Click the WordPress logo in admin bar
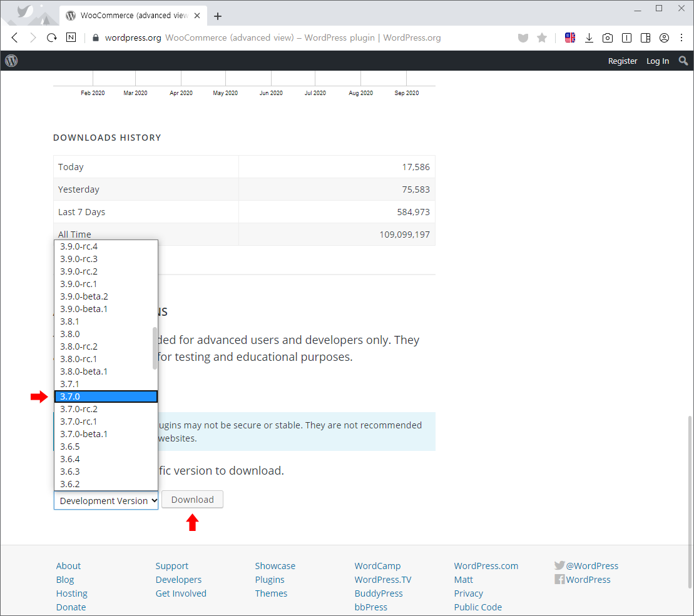 (x=11, y=61)
